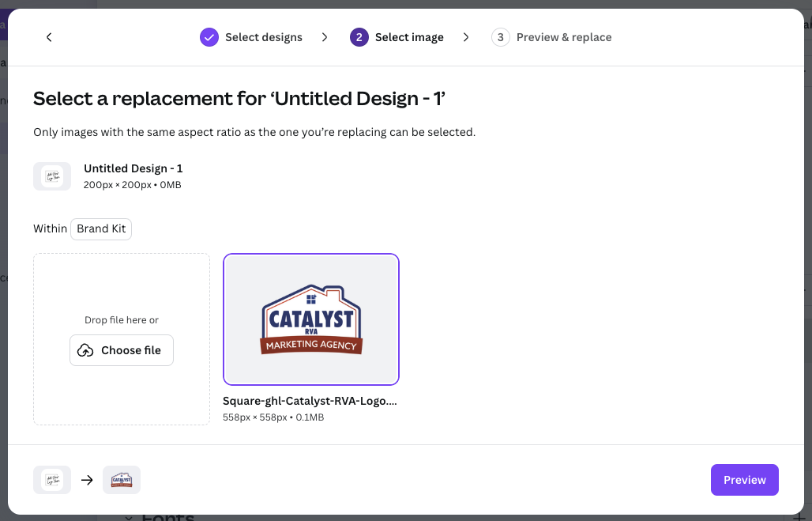Screen dimensions: 812x521
Task: Click the Square-ghl-Catalyst-RVA-Logo file name
Action: [x=310, y=402]
